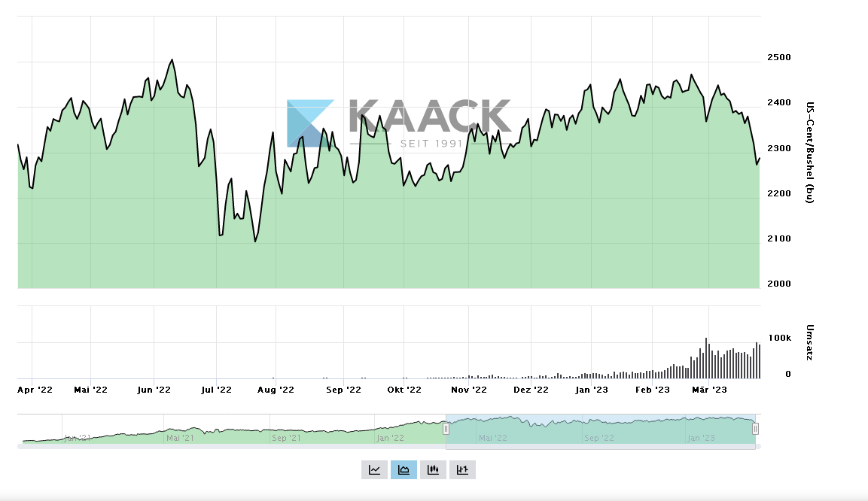Click 'Sep '21' in the navigator overview
The width and height of the screenshot is (868, 501).
point(286,438)
